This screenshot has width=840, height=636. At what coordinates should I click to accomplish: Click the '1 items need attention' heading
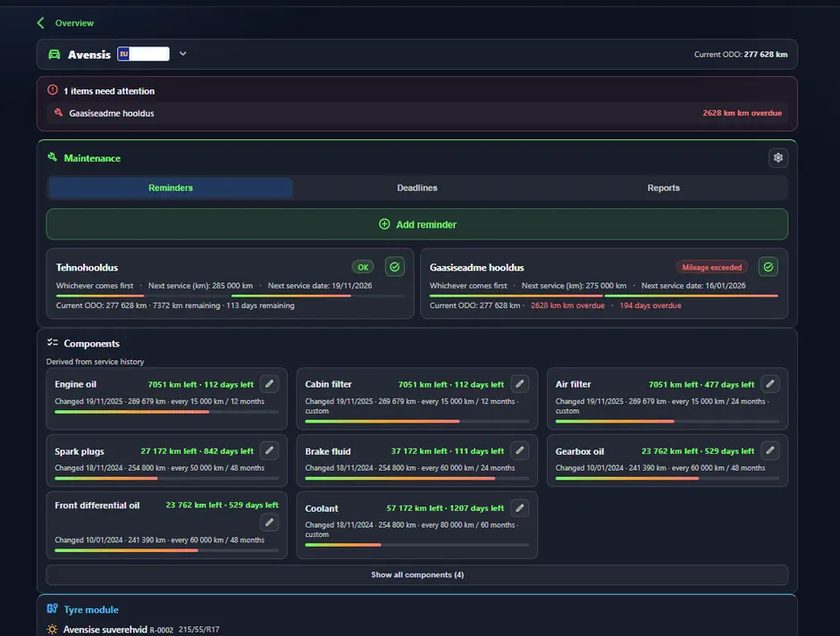point(109,91)
